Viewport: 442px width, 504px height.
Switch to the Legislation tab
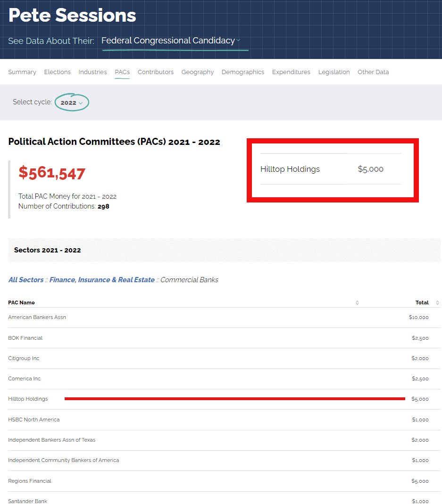(x=334, y=72)
